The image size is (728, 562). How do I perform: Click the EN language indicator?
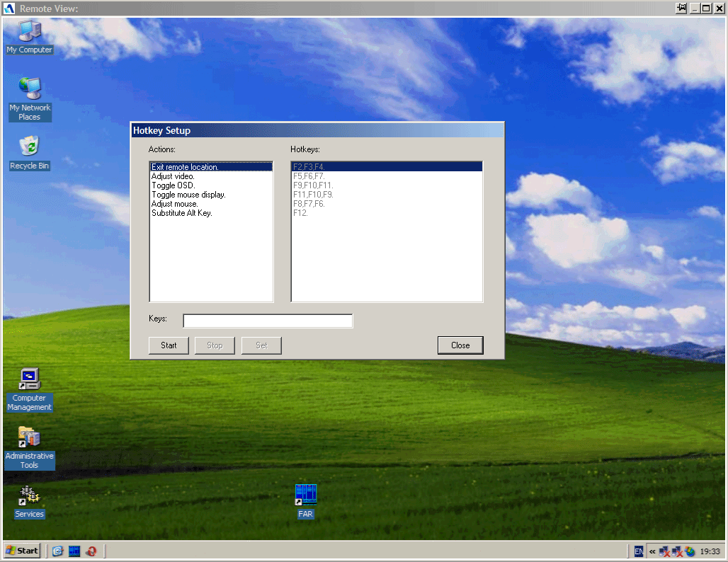click(638, 551)
